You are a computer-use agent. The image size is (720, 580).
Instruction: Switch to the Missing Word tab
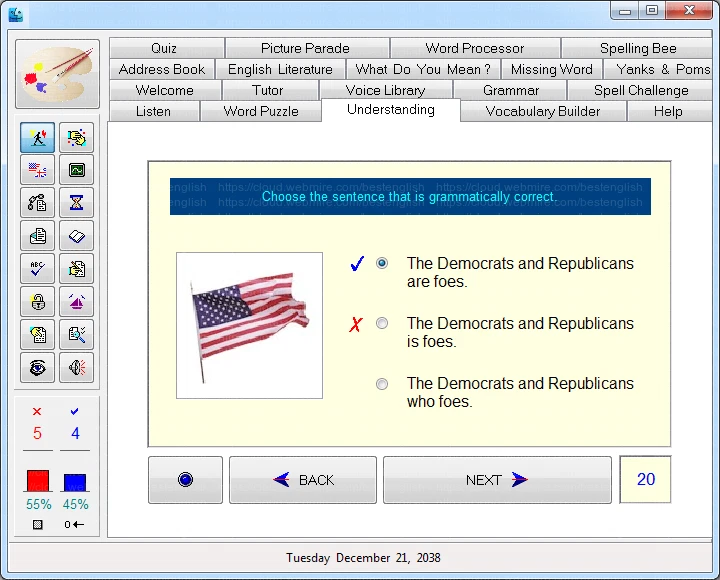pos(551,69)
